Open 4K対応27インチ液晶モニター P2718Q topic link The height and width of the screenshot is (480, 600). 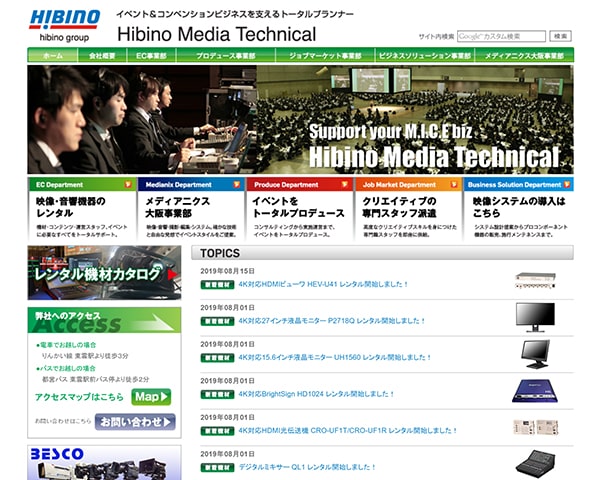tap(332, 321)
